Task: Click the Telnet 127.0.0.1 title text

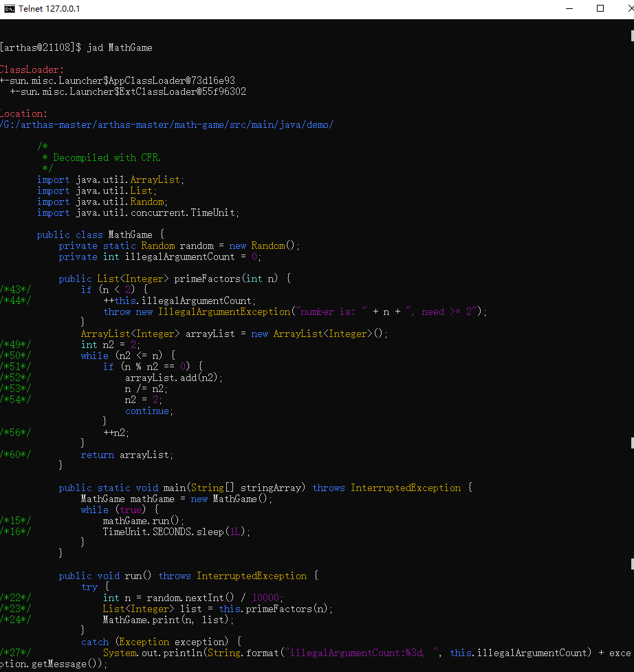Action: [50, 8]
